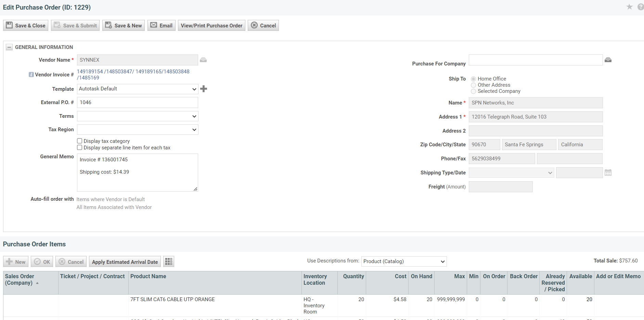Open View/Print Purchase Order

(211, 25)
